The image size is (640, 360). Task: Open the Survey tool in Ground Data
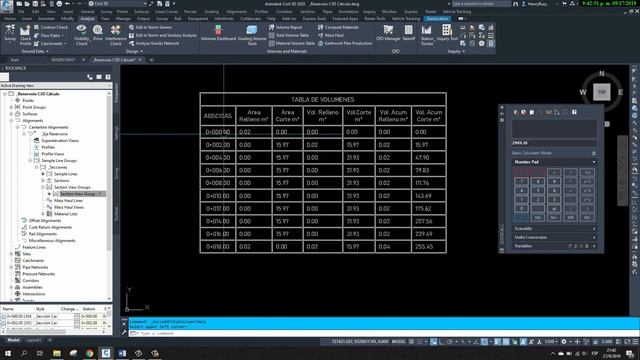coord(10,34)
